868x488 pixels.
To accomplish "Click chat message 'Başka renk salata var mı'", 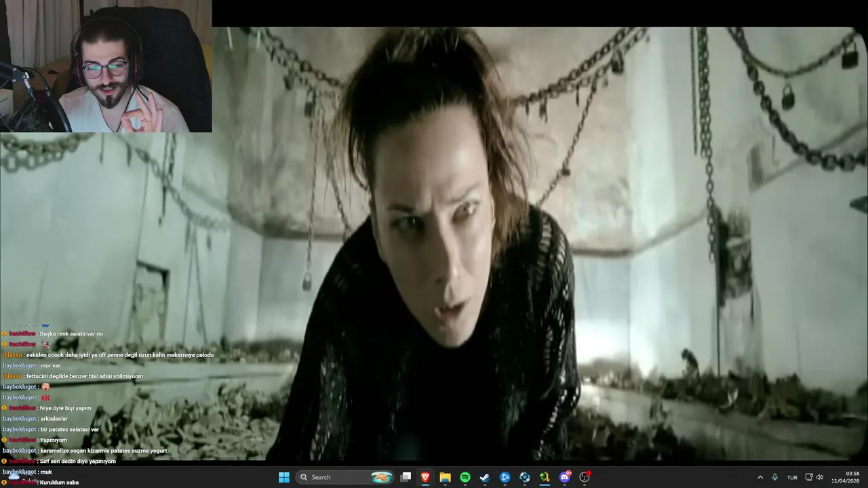I will (71, 333).
